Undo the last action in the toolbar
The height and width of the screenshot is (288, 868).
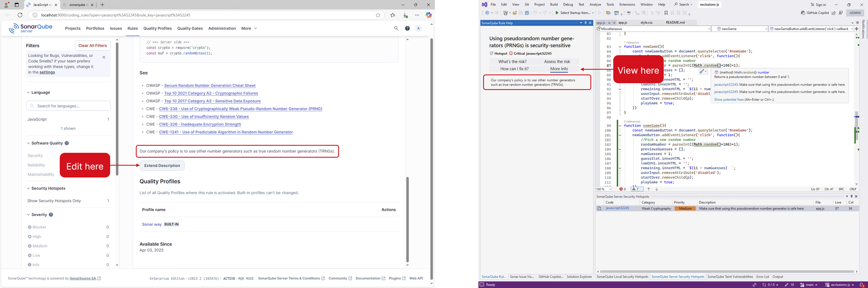click(535, 13)
